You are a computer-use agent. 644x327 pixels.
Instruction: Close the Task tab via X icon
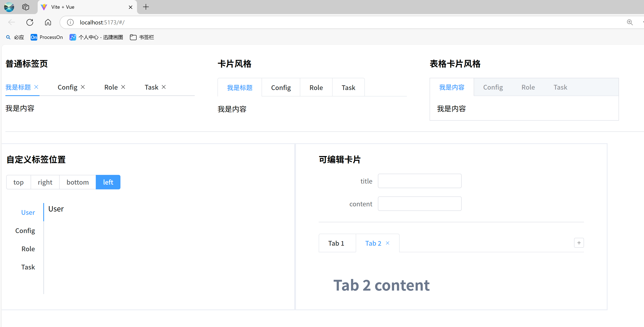tap(164, 87)
